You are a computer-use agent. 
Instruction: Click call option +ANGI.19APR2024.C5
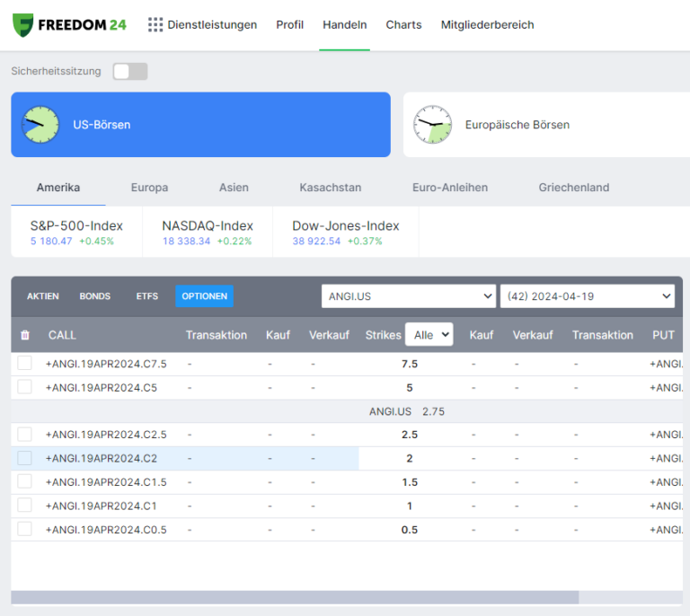point(102,388)
